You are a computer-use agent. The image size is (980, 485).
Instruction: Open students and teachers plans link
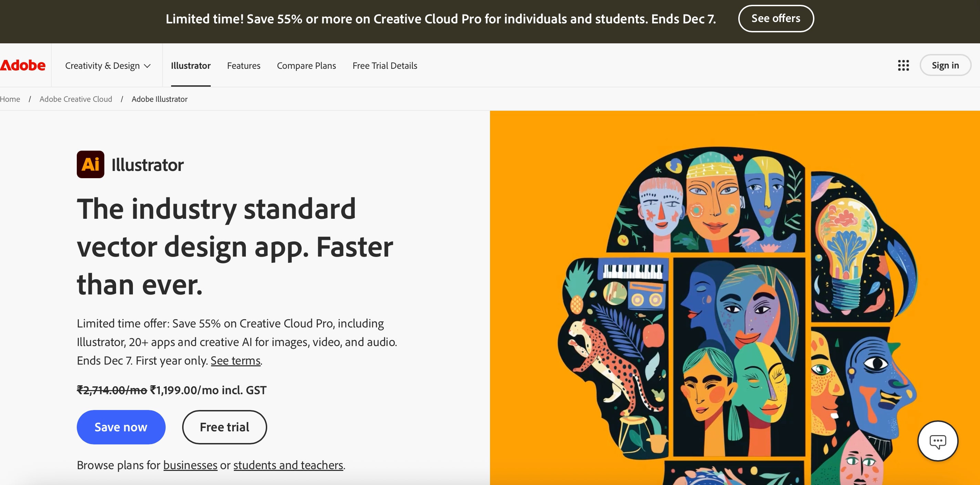pos(288,465)
